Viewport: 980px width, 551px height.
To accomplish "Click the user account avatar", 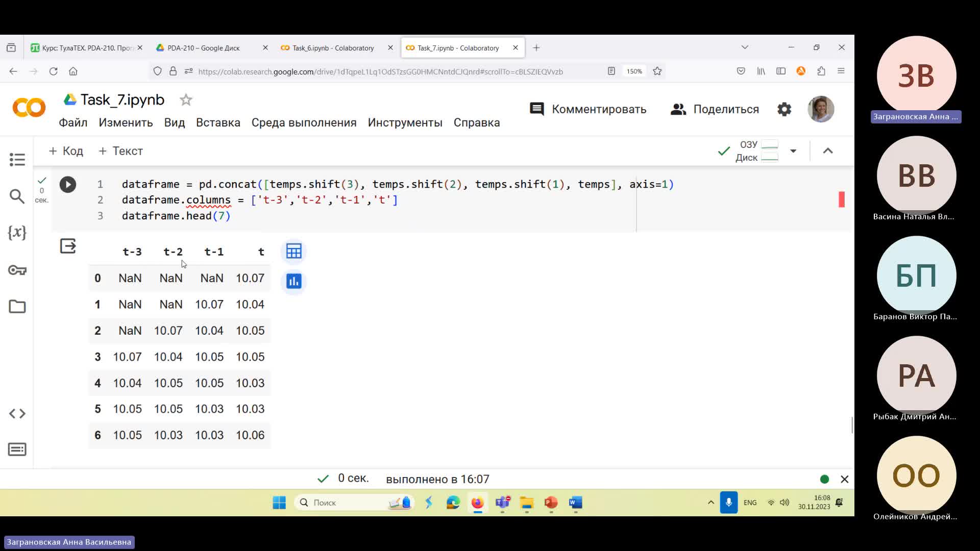I will coord(821,109).
